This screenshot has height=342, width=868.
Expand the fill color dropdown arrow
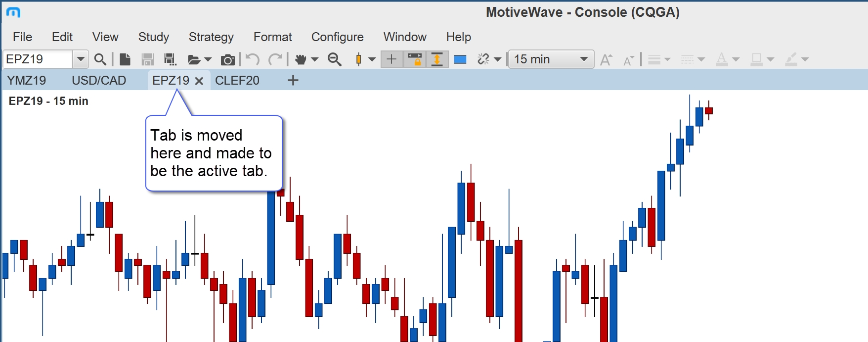770,60
